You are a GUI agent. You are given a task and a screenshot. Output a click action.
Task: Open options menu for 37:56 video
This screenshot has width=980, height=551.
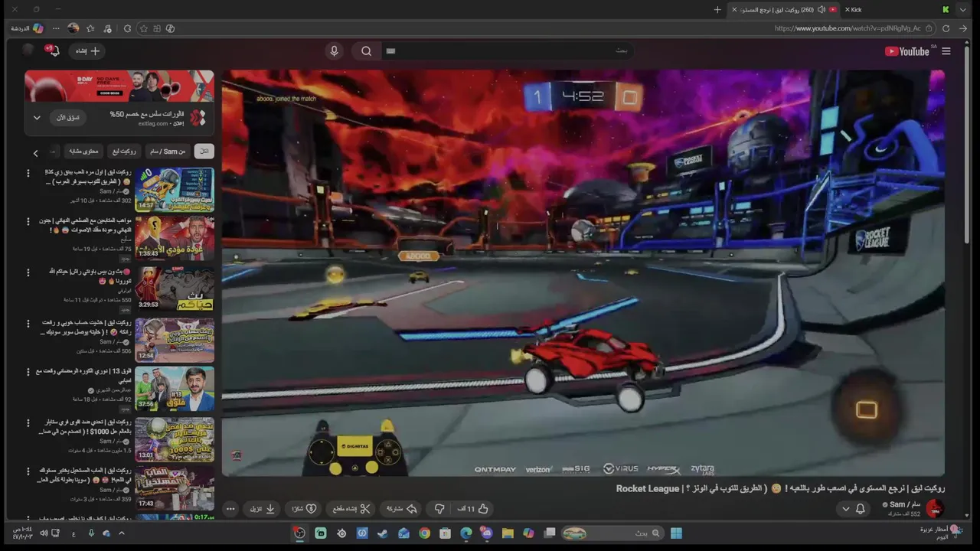(28, 372)
